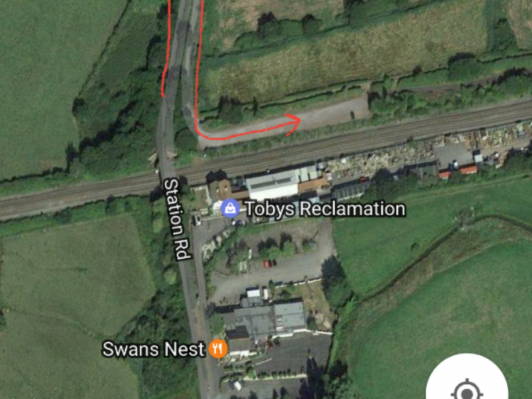Select the Station Rd street label
The image size is (532, 399).
[176, 219]
